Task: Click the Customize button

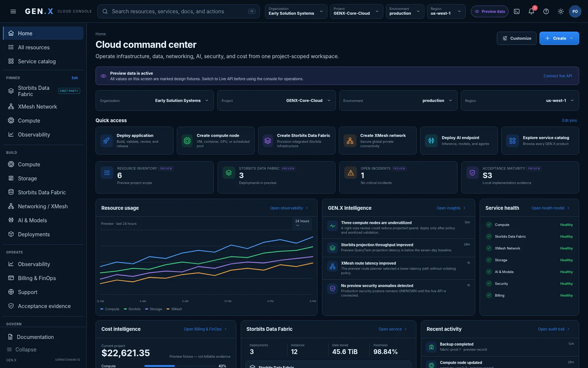Action: click(516, 38)
